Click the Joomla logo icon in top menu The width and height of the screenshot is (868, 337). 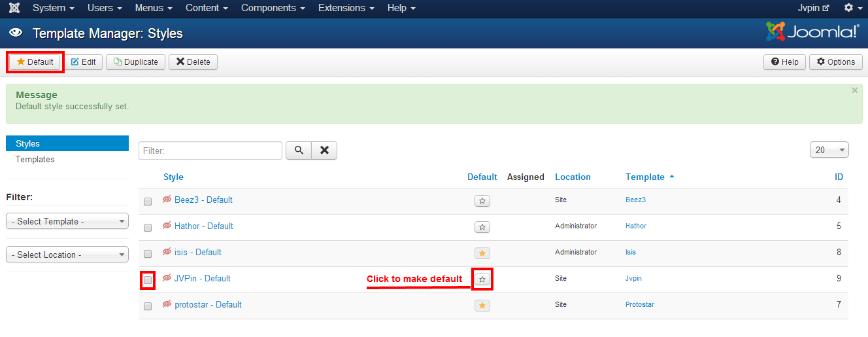(14, 8)
